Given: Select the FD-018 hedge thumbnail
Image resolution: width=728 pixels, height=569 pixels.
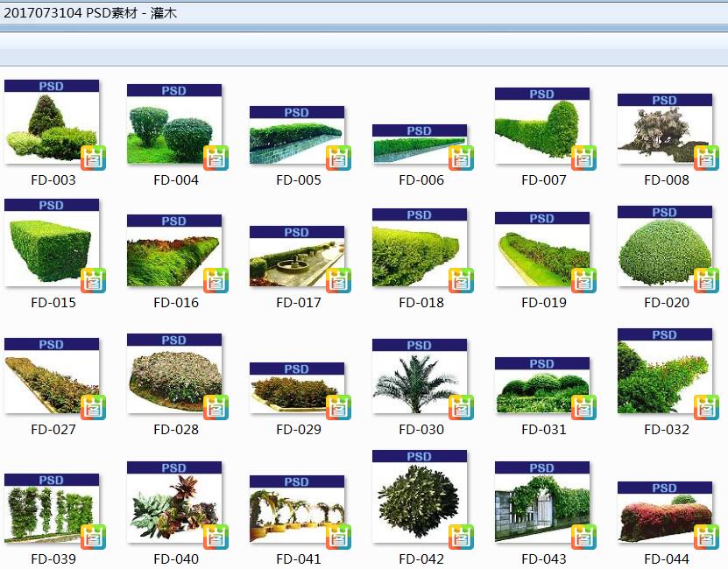Looking at the screenshot, I should click(420, 248).
